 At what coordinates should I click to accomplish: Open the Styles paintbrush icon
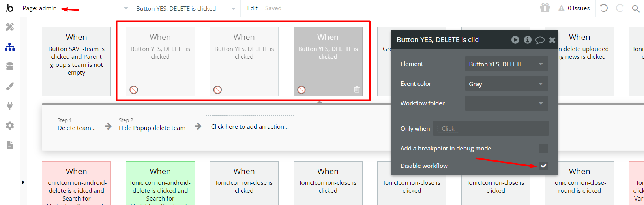[x=10, y=86]
